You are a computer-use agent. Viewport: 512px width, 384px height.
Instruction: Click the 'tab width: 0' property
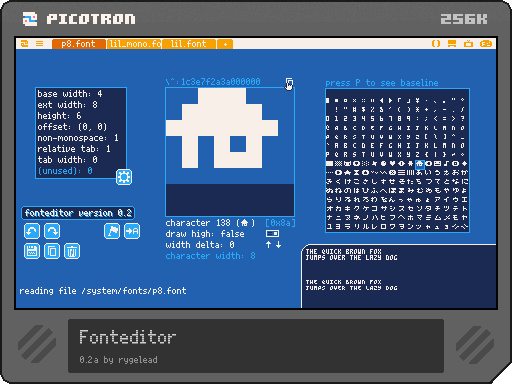click(x=67, y=160)
